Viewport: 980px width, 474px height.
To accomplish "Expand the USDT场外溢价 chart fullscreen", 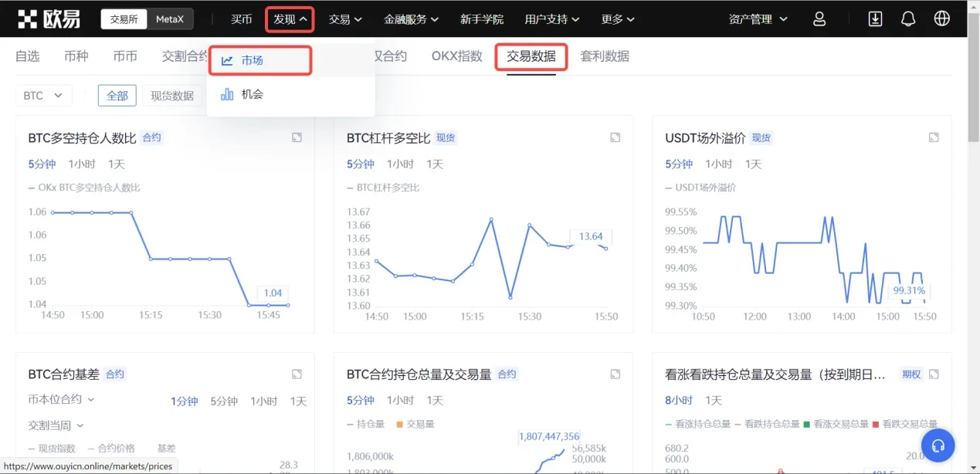I will click(934, 137).
